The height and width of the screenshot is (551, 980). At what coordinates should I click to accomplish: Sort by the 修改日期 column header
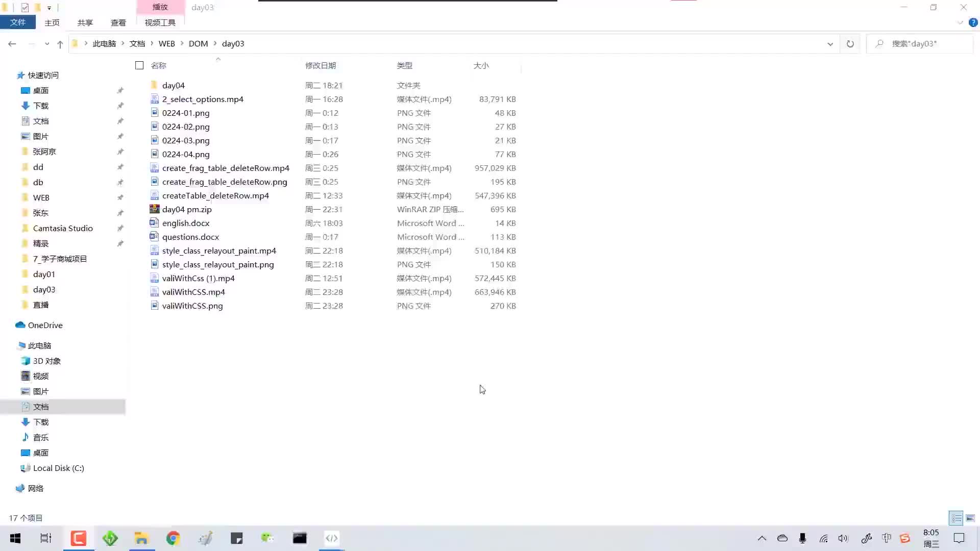pyautogui.click(x=321, y=65)
